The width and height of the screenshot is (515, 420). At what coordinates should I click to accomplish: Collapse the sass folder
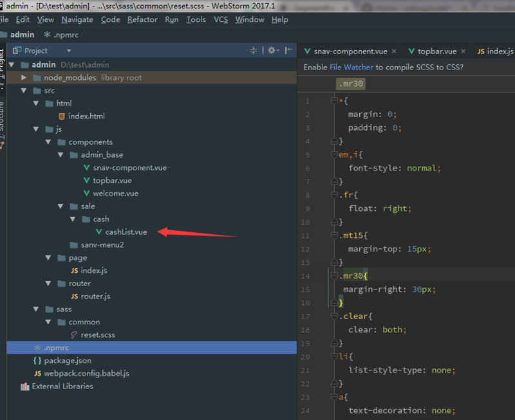(x=36, y=309)
